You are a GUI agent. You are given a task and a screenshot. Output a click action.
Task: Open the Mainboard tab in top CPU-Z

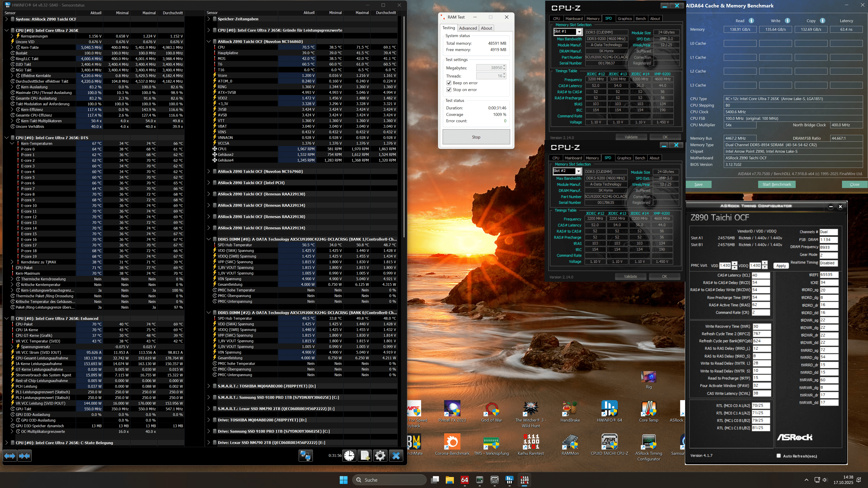tap(574, 19)
